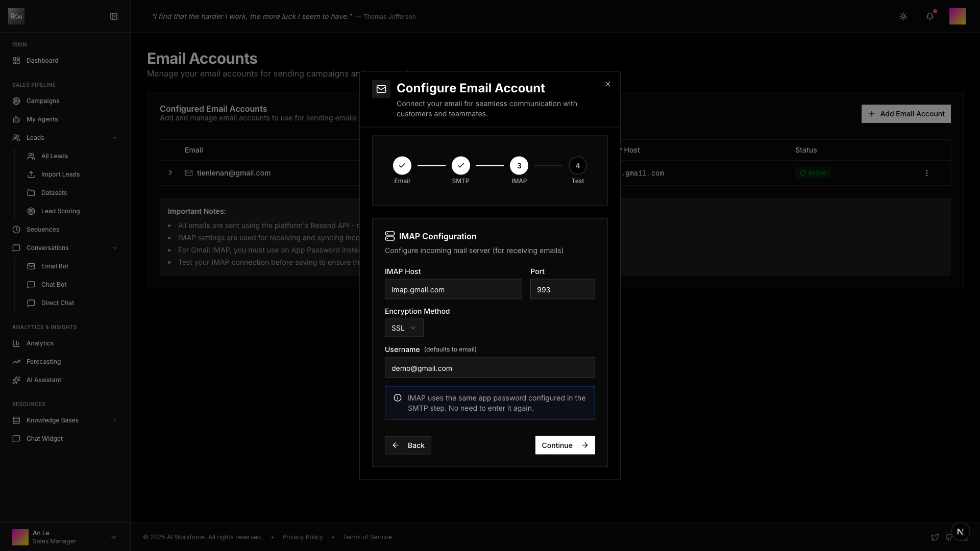Open the Privacy Policy link
The height and width of the screenshot is (551, 980).
(x=302, y=537)
